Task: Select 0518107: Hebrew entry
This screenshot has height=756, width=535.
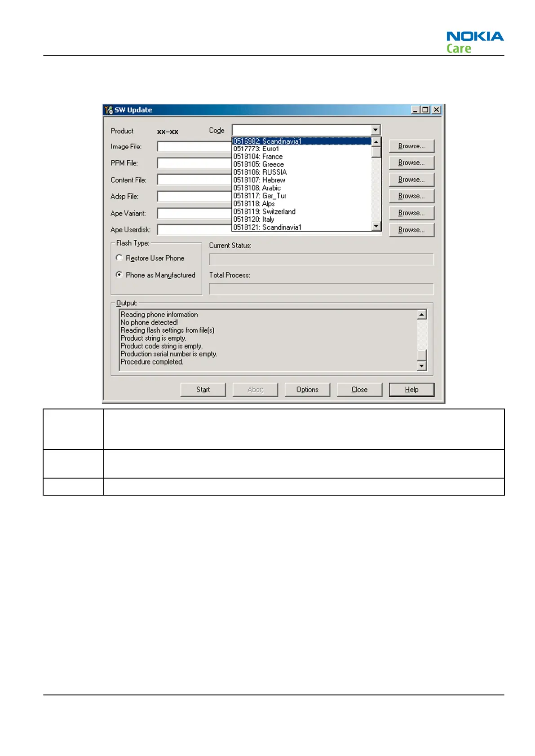Action: point(302,180)
